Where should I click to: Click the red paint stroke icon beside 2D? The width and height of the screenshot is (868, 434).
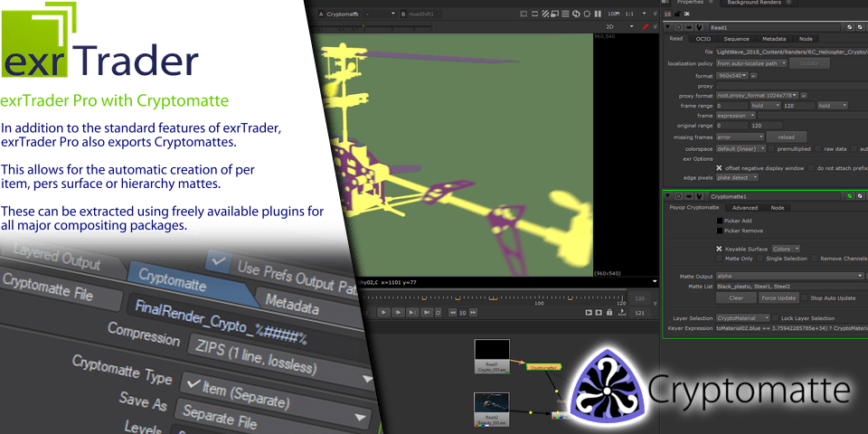pyautogui.click(x=646, y=26)
